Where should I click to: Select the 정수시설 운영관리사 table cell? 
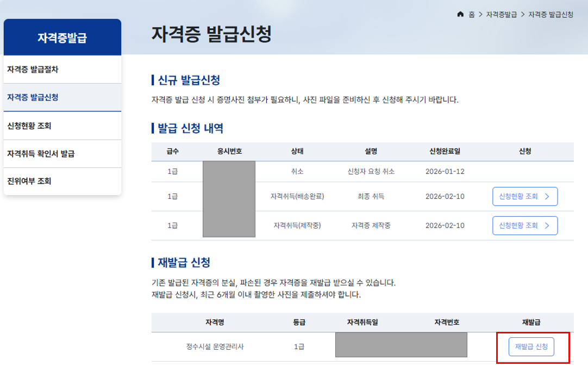point(214,346)
